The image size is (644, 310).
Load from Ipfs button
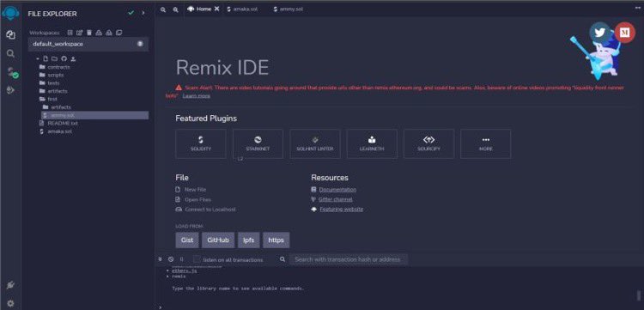[x=249, y=240]
